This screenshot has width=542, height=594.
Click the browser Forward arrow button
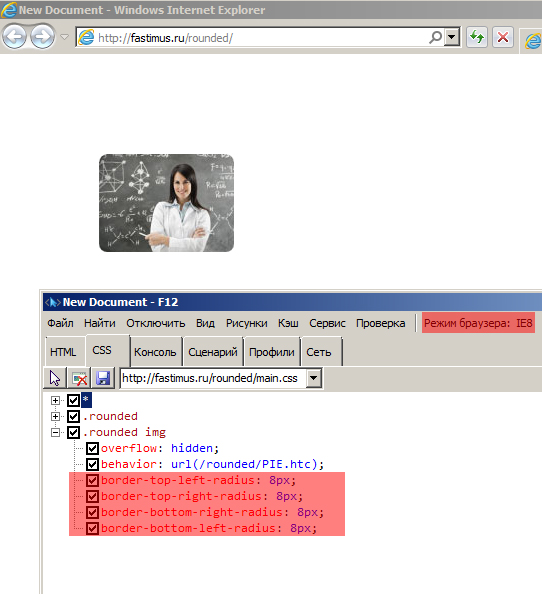tap(42, 37)
